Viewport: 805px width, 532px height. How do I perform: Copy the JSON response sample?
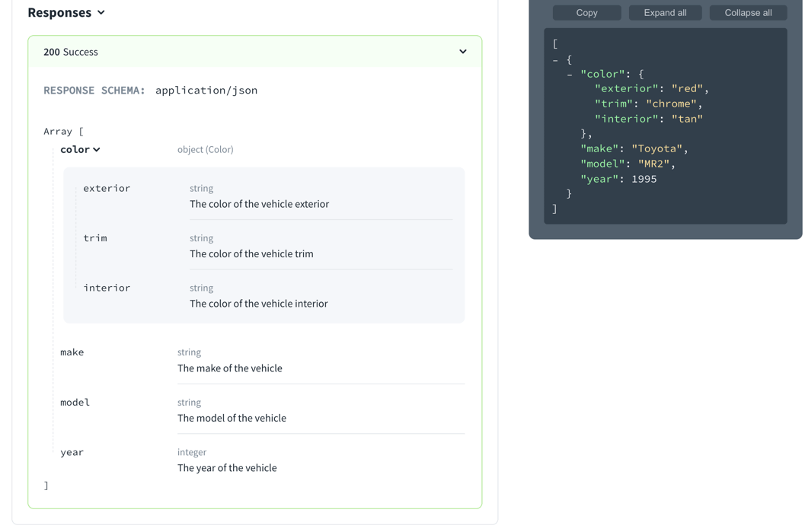click(586, 13)
